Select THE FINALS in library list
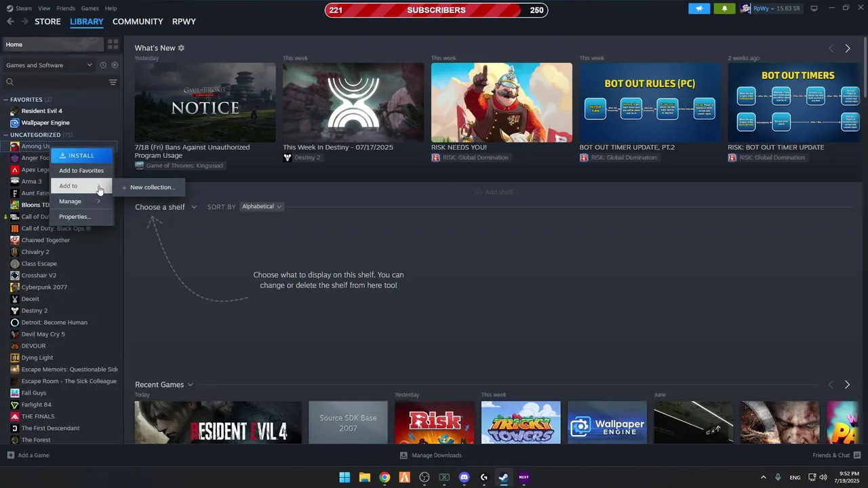Viewport: 868px width, 488px height. [37, 416]
